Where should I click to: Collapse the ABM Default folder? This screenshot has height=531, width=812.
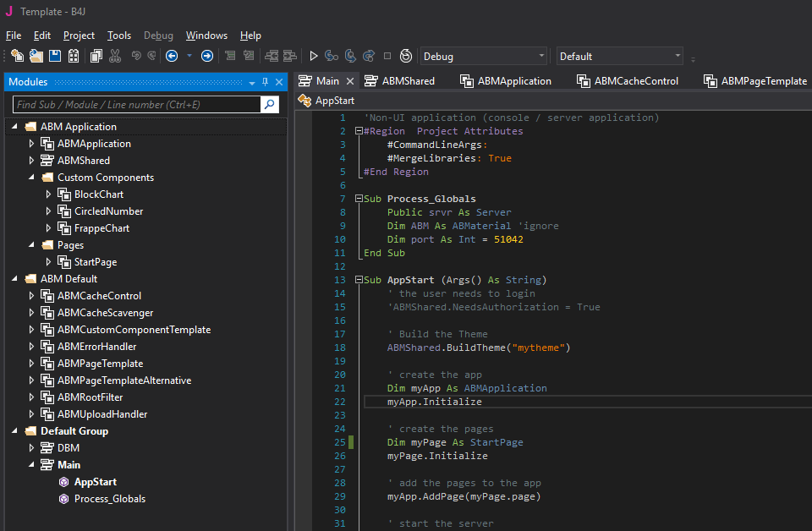pos(14,278)
